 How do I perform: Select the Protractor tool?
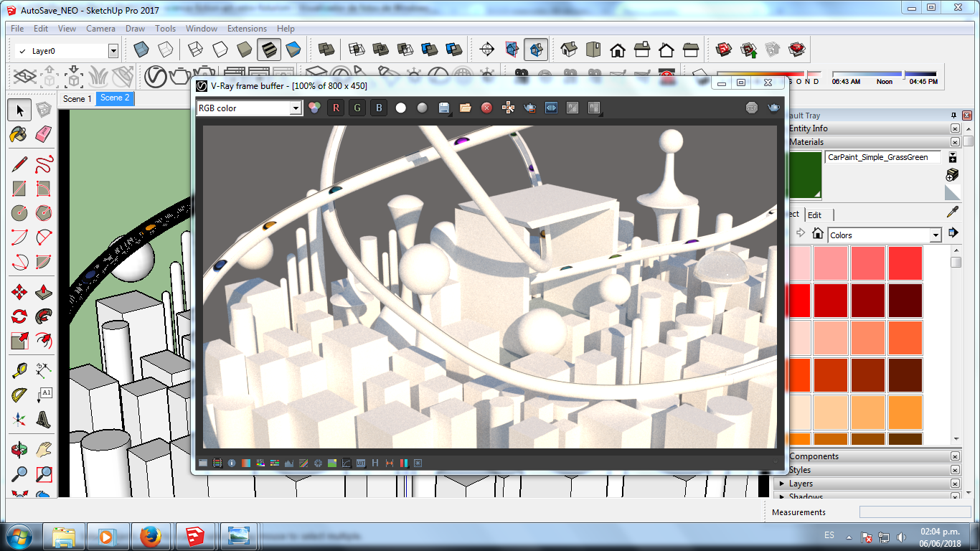tap(20, 395)
